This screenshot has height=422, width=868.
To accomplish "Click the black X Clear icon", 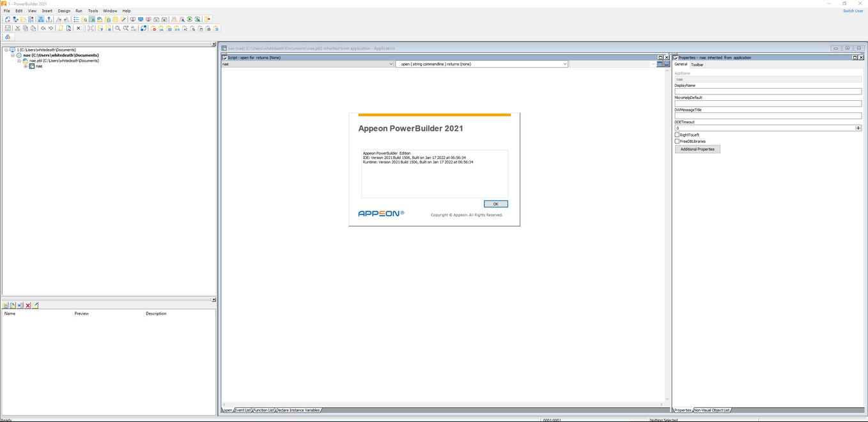I will (x=79, y=28).
